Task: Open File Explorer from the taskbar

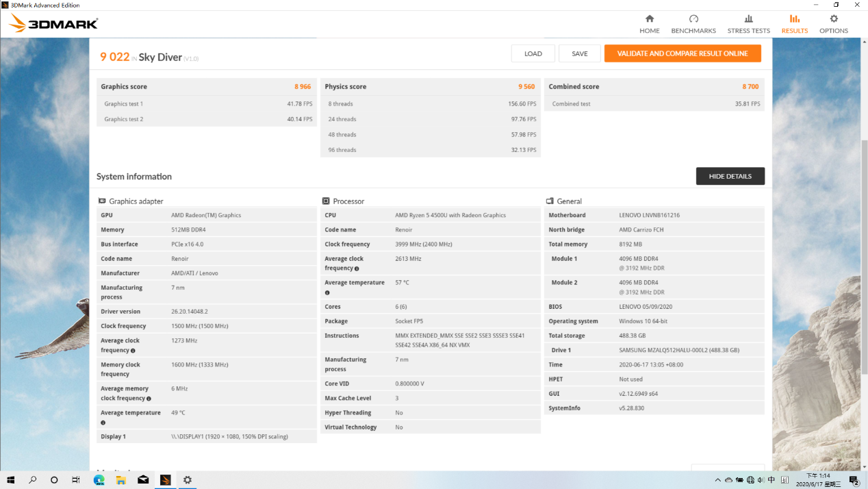Action: (x=120, y=480)
